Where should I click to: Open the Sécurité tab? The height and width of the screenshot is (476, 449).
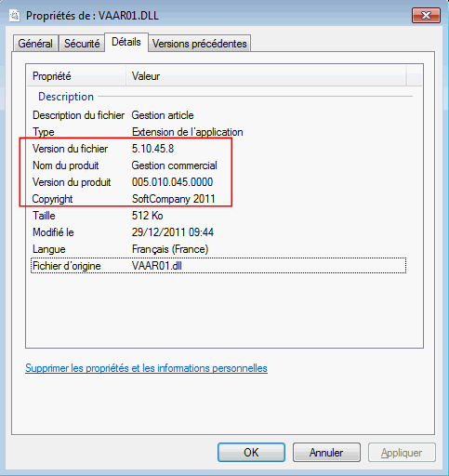pyautogui.click(x=82, y=44)
